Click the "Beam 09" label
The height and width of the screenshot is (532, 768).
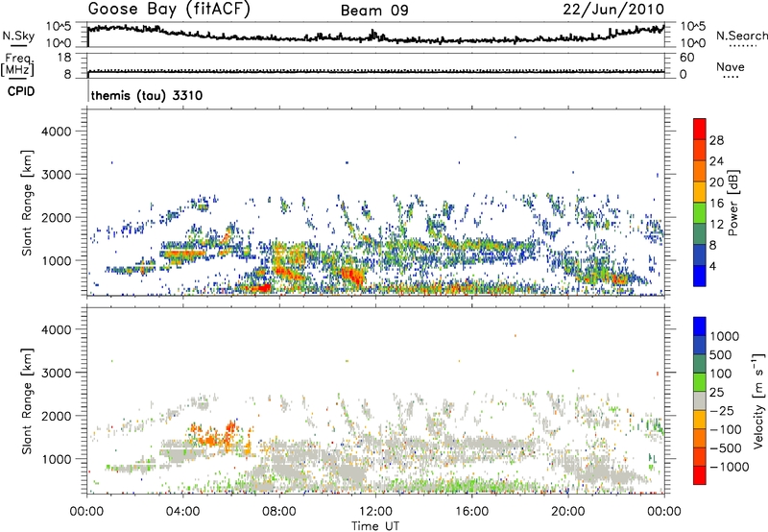(x=374, y=11)
